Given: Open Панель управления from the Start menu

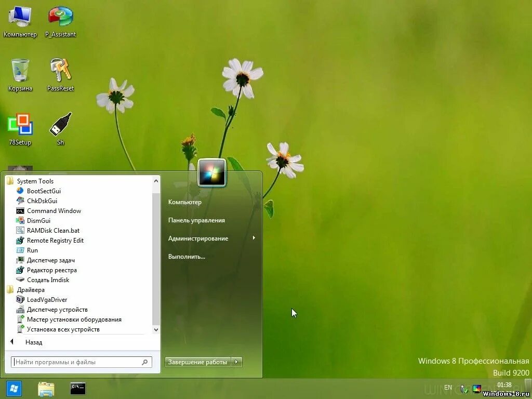Looking at the screenshot, I should pos(196,220).
